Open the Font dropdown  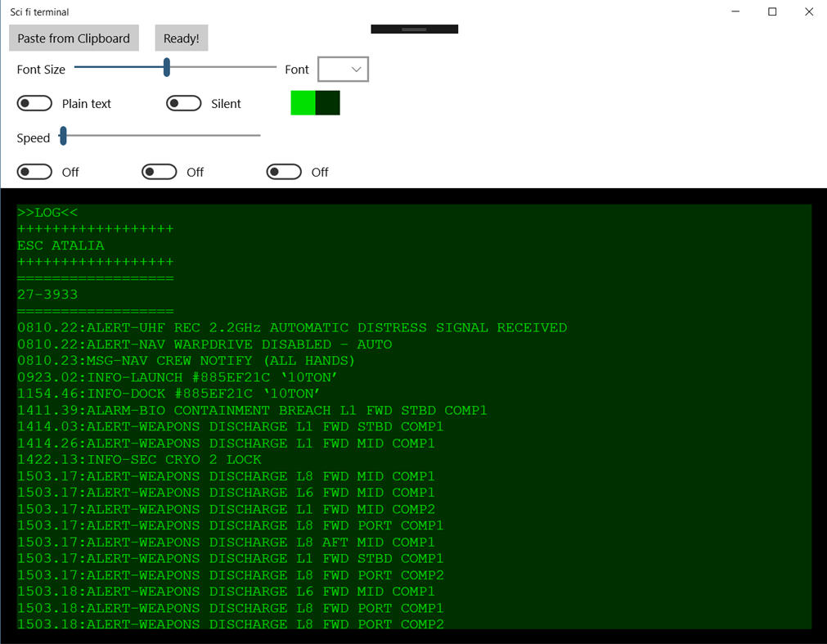click(x=342, y=69)
